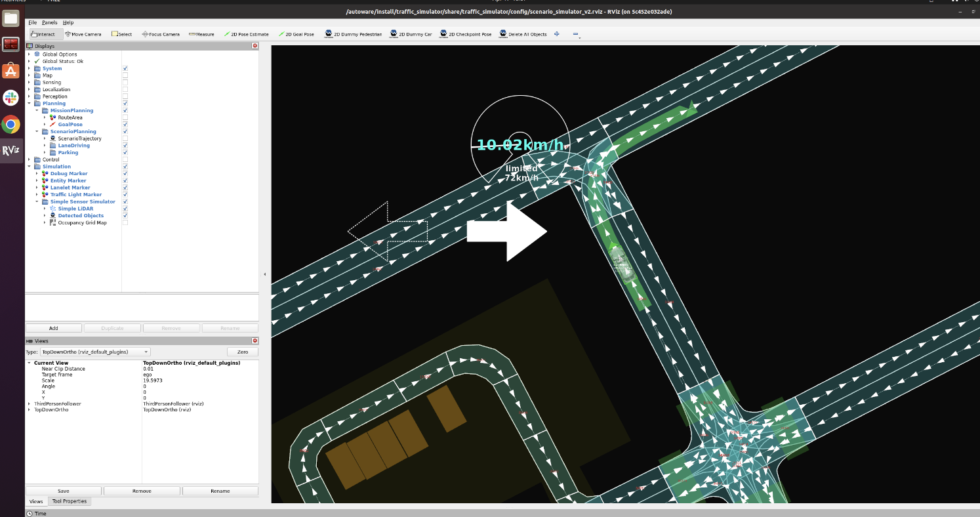980x517 pixels.
Task: Open the Panels menu
Action: (49, 22)
